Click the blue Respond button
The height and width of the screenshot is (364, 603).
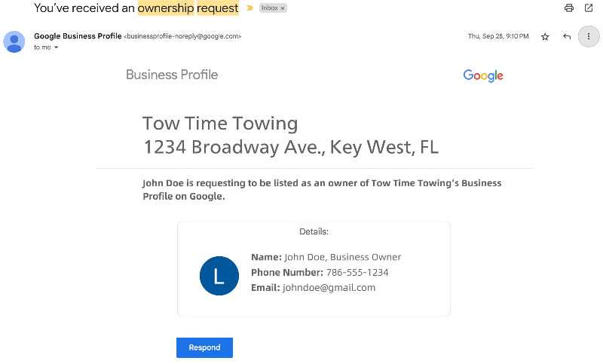pos(204,347)
